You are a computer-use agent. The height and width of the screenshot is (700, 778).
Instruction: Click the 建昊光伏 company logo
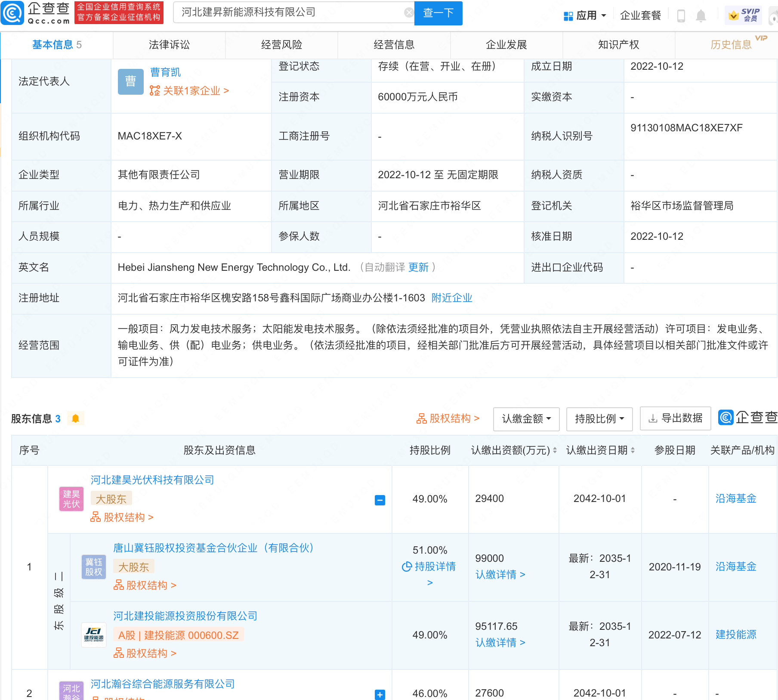(x=71, y=499)
